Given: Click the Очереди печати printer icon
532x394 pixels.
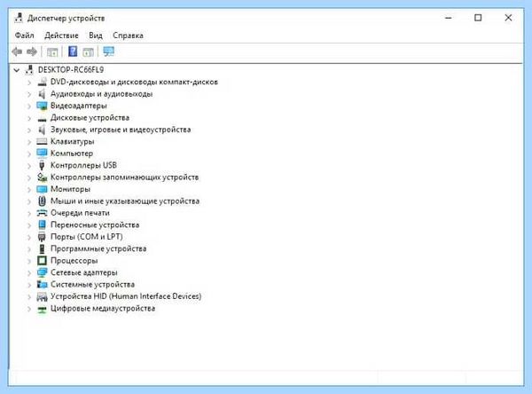Looking at the screenshot, I should coord(42,213).
